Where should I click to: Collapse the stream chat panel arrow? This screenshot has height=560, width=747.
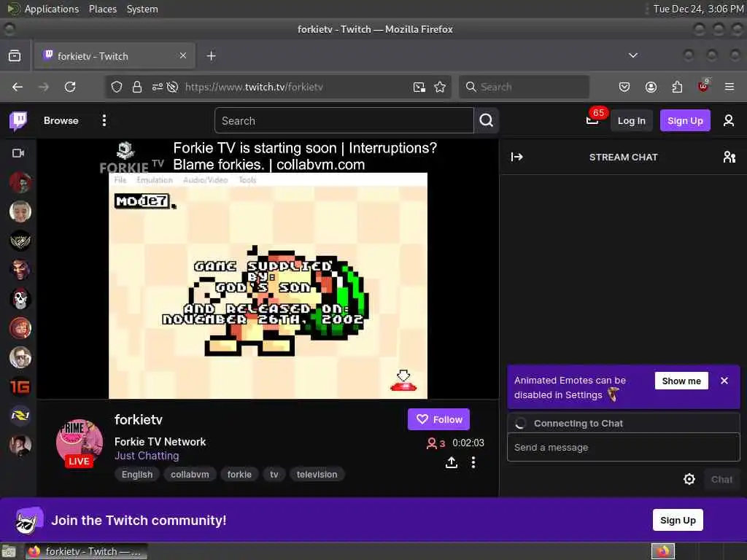click(517, 157)
